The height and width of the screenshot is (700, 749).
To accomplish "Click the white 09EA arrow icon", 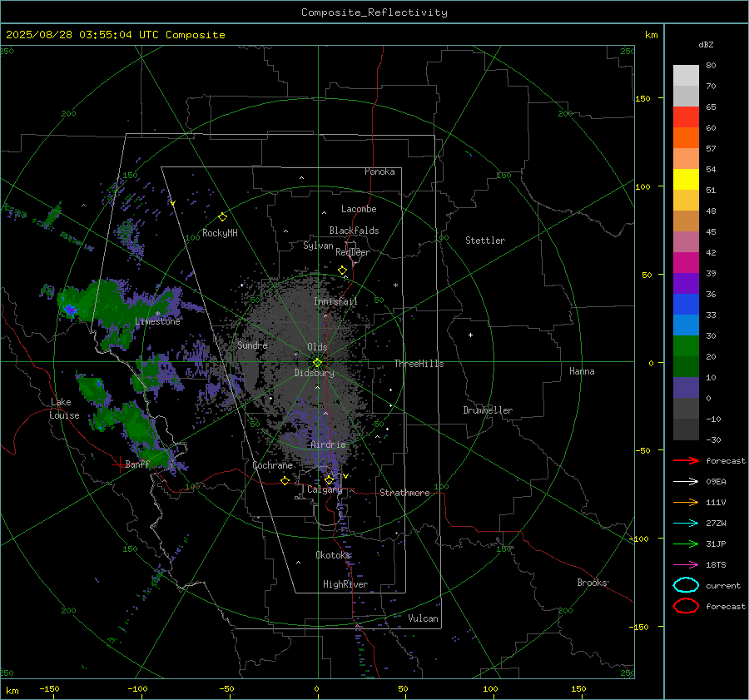I will [x=686, y=482].
